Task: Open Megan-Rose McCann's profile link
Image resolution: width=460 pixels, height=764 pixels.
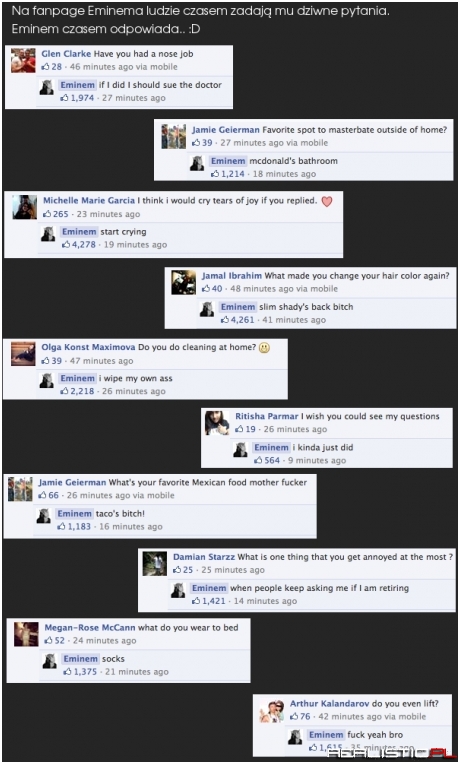Action: pos(90,628)
